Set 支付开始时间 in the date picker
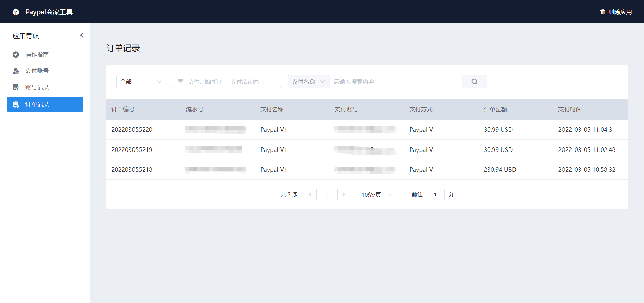Image resolution: width=644 pixels, height=303 pixels. [205, 82]
